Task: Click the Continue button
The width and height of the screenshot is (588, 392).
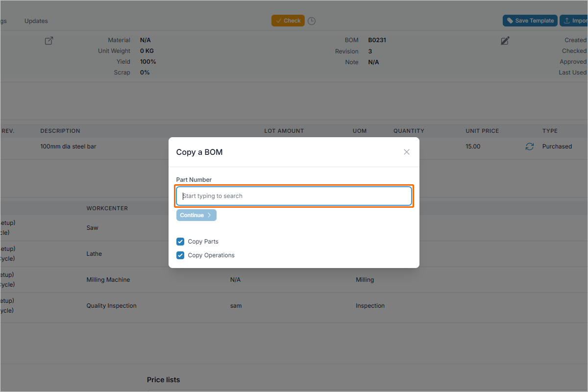Action: (196, 215)
